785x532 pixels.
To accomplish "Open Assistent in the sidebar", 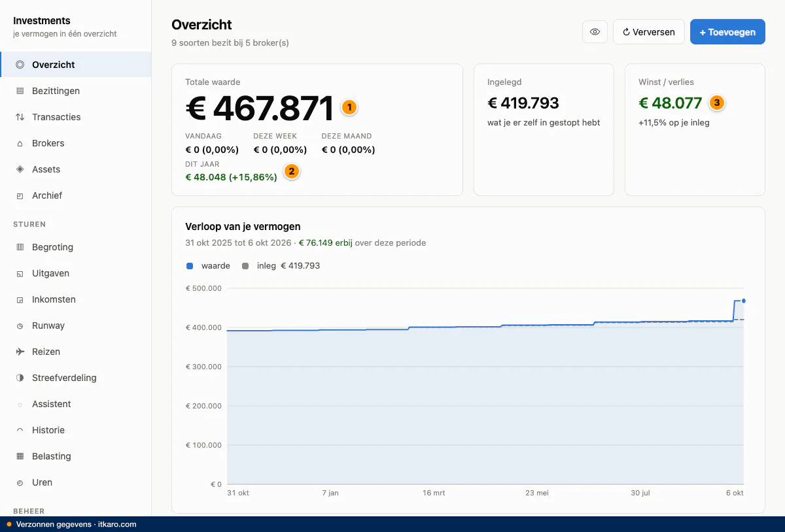I will tap(76, 404).
